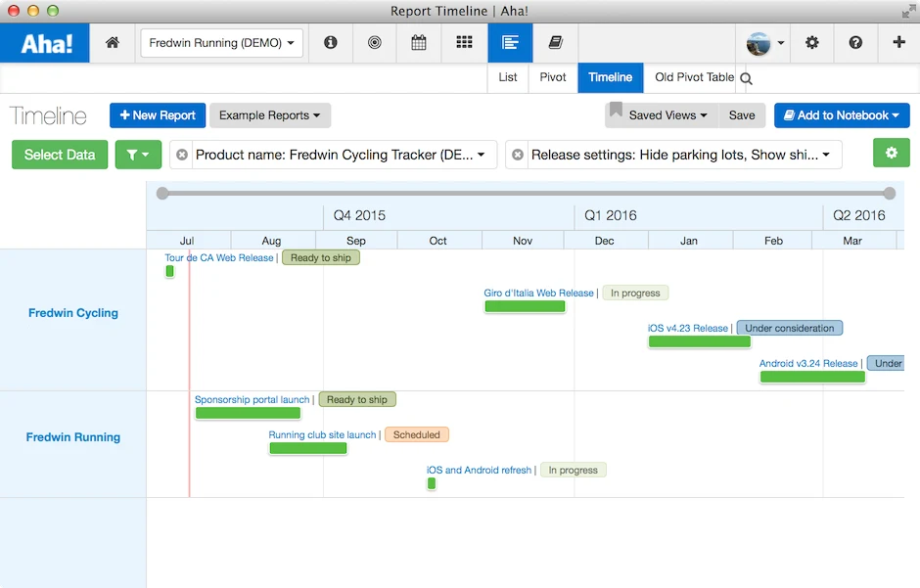Expand the Example Reports dropdown
This screenshot has height=588, width=920.
click(270, 115)
